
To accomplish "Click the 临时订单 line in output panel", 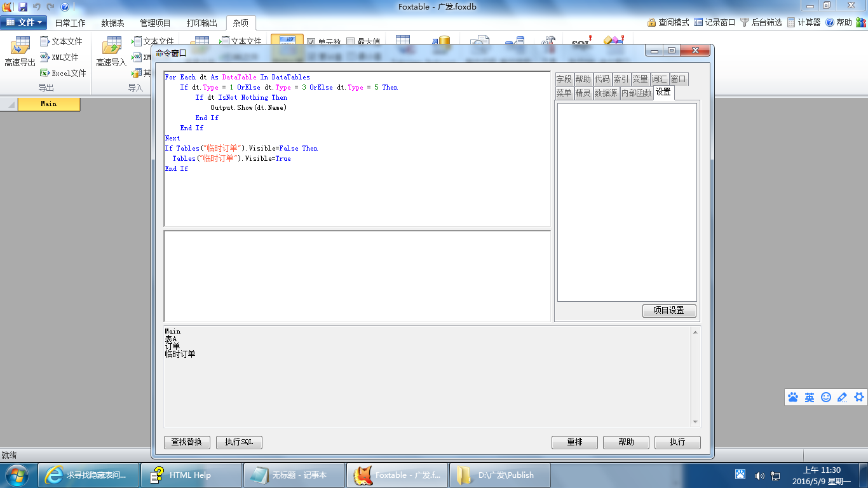I will (x=180, y=354).
